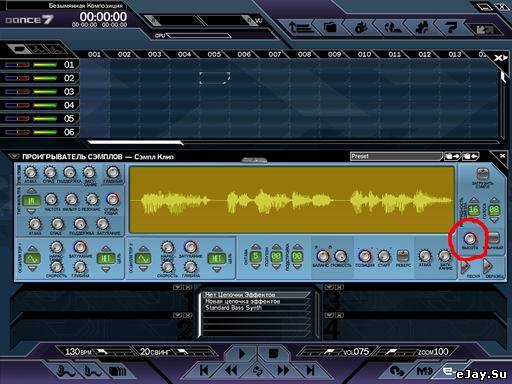Decrease filter type with down arrow
Image resolution: width=512 pixels, height=384 pixels.
[x=31, y=211]
